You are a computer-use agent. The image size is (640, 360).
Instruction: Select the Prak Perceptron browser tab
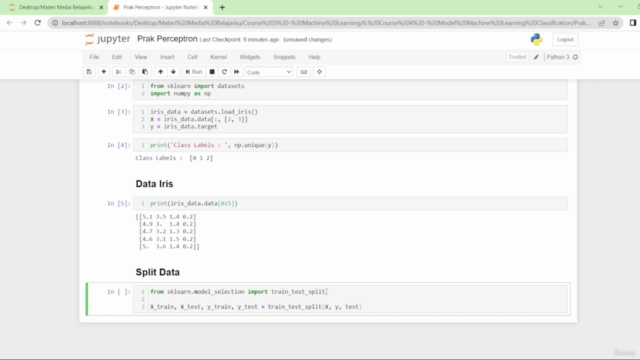161,7
